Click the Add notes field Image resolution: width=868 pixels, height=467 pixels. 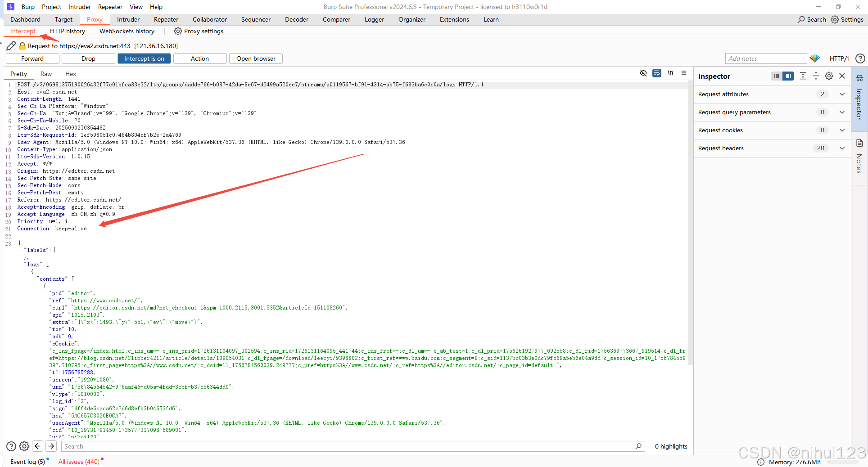click(766, 58)
